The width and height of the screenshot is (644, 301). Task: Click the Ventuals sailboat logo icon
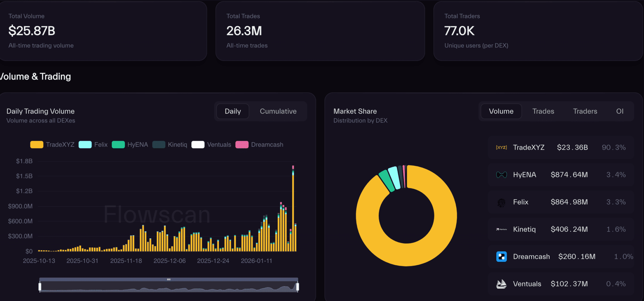click(x=501, y=284)
